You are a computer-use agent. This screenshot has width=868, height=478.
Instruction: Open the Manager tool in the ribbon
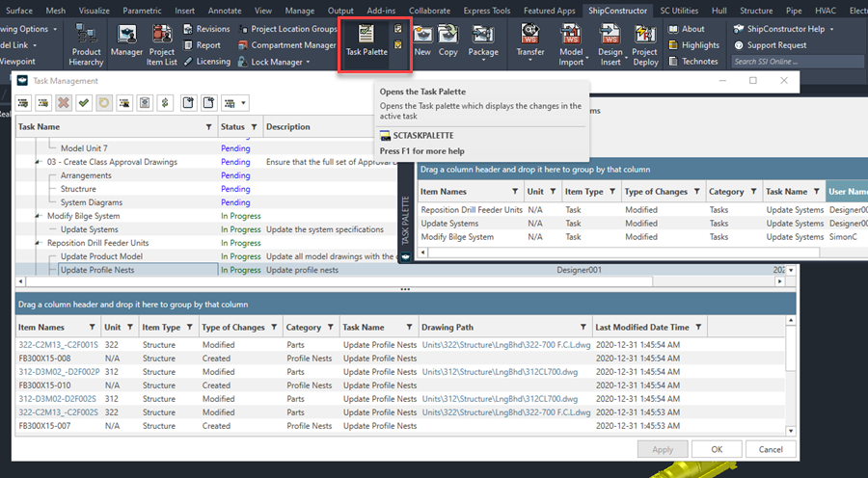(126, 41)
